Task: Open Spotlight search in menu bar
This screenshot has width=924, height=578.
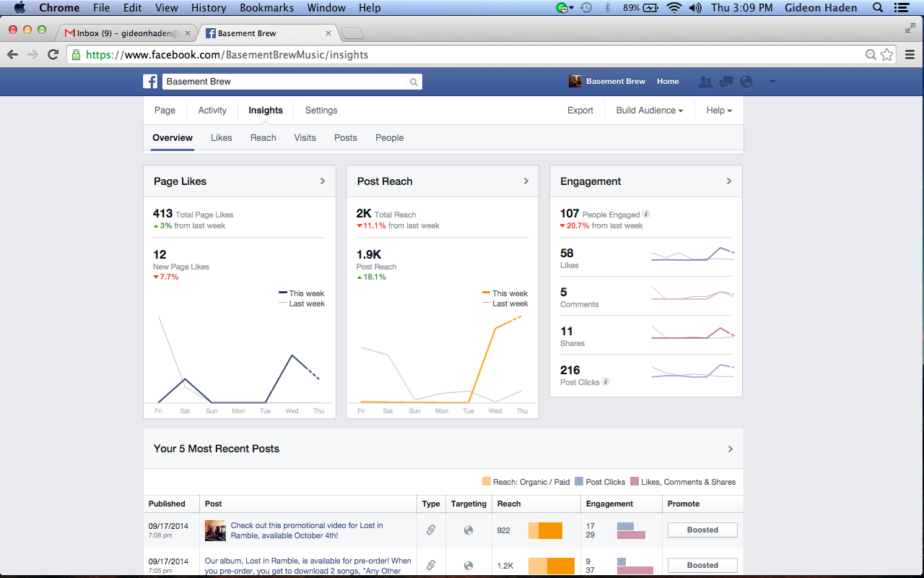Action: (878, 8)
